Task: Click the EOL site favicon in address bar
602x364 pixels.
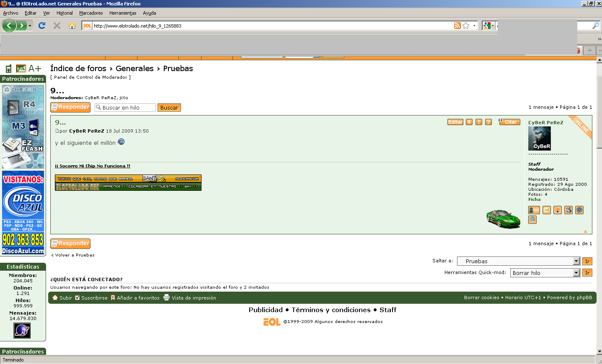Action: (87, 26)
